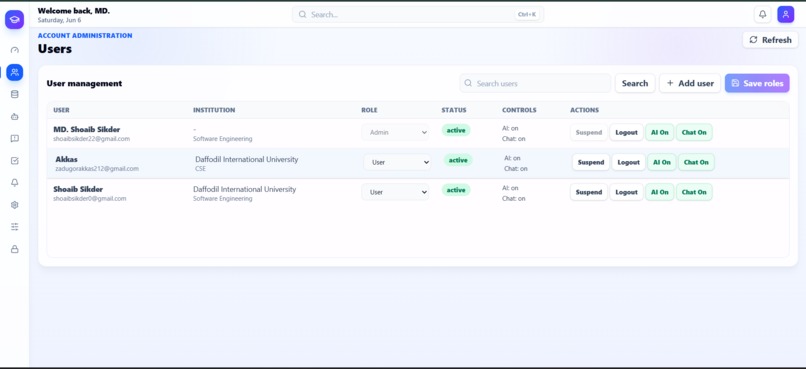Click the magnifier icon in top search bar
This screenshot has height=369, width=806.
(302, 14)
